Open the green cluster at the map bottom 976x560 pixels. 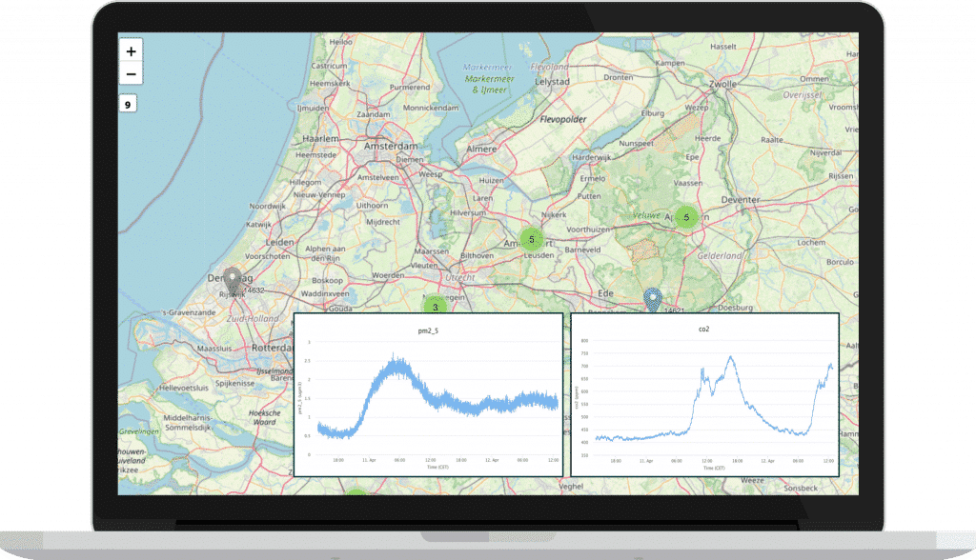pyautogui.click(x=356, y=493)
